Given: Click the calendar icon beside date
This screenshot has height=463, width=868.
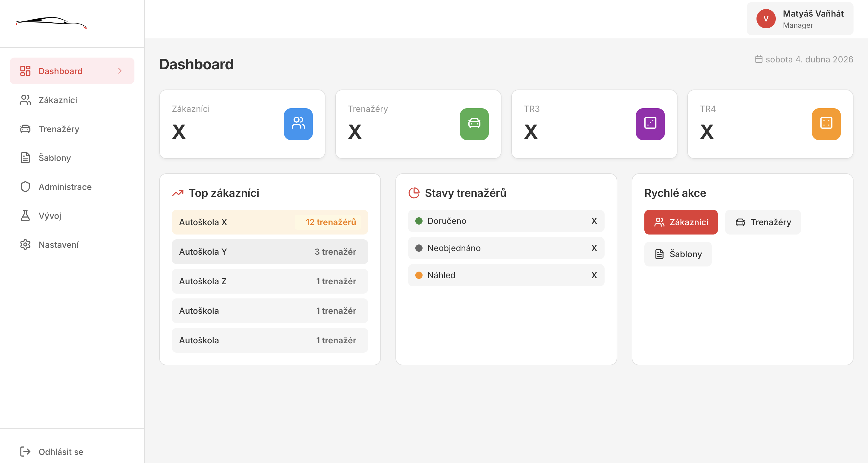Looking at the screenshot, I should [x=758, y=59].
